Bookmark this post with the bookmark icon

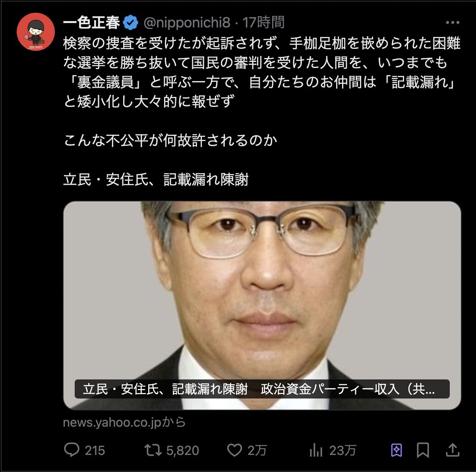tap(423, 450)
